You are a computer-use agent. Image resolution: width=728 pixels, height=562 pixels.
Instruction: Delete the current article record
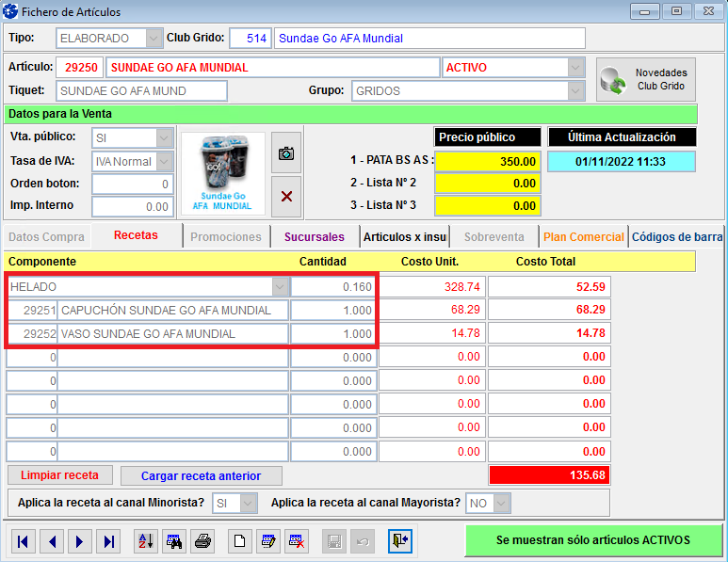coord(297,541)
